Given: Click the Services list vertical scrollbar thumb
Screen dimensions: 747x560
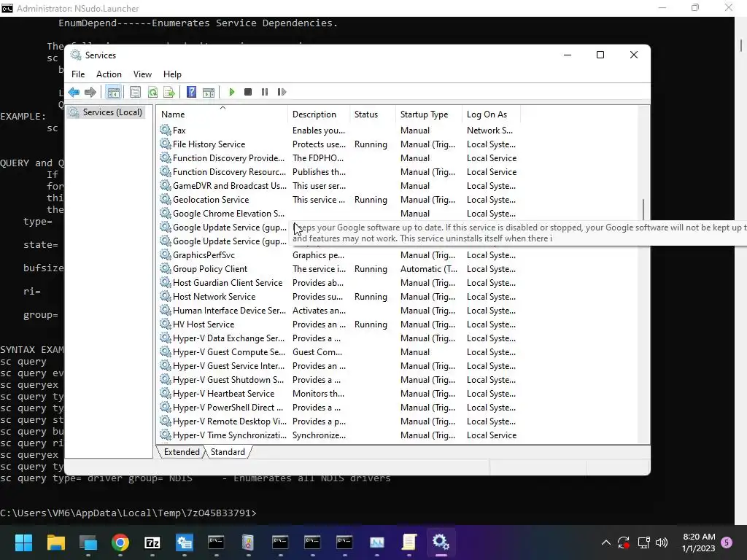Looking at the screenshot, I should pyautogui.click(x=643, y=209).
